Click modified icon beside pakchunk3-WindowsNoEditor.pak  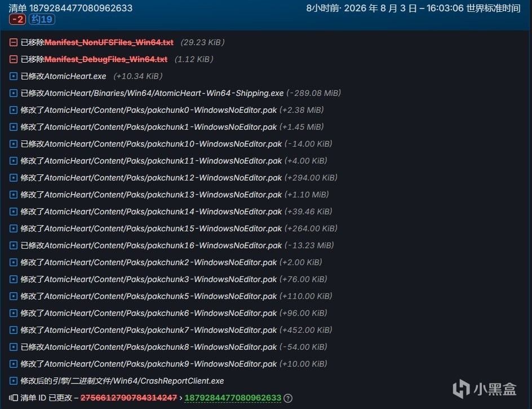[14, 279]
